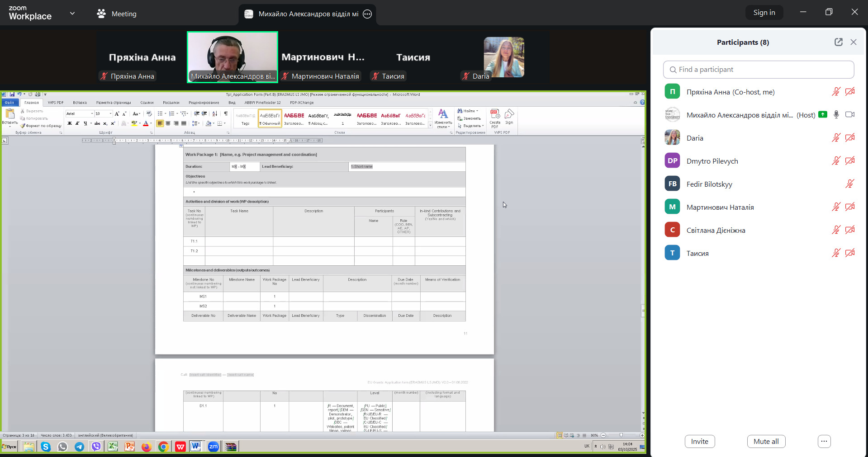Click the Meeting tab icon
This screenshot has height=457, width=868.
tap(101, 14)
